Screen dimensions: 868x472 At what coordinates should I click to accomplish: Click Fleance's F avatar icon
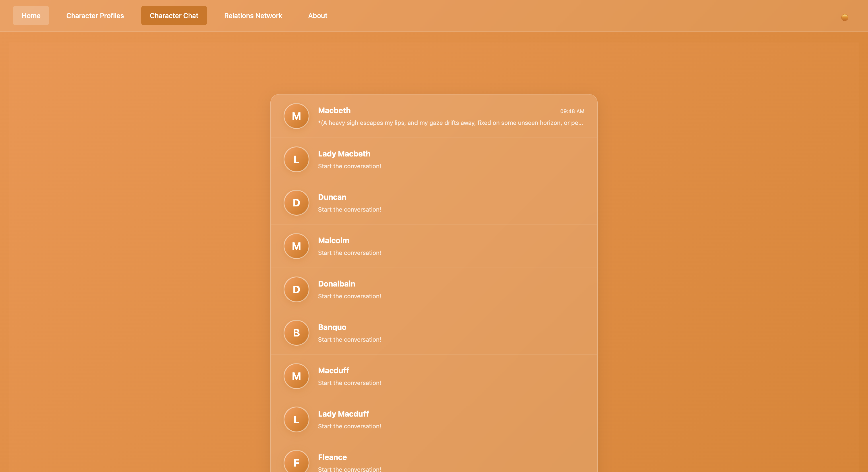tap(296, 462)
